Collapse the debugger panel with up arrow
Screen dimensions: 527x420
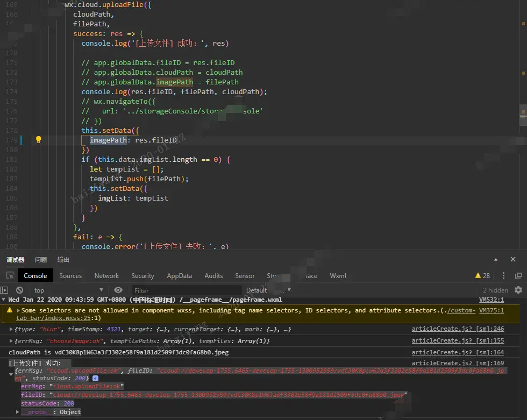(496, 259)
